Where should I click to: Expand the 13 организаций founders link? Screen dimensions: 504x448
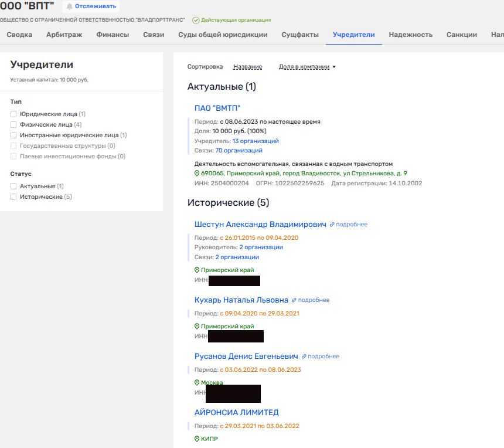(256, 141)
